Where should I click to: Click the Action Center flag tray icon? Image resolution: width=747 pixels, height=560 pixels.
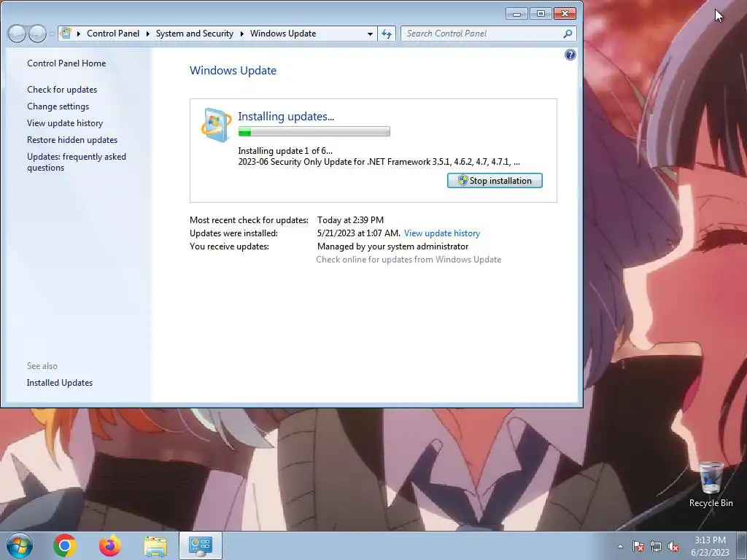[638, 546]
